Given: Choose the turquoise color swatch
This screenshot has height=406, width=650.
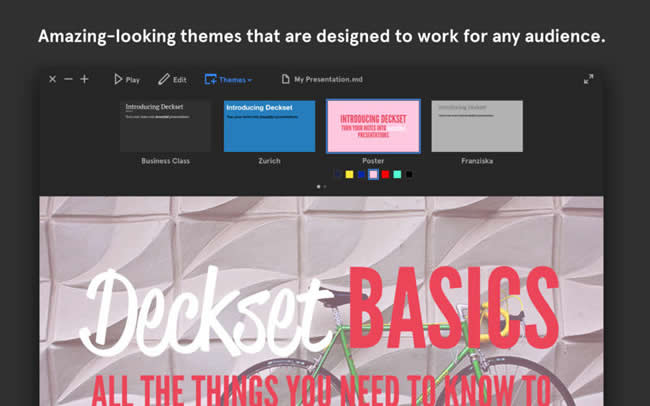Looking at the screenshot, I should coord(397,175).
